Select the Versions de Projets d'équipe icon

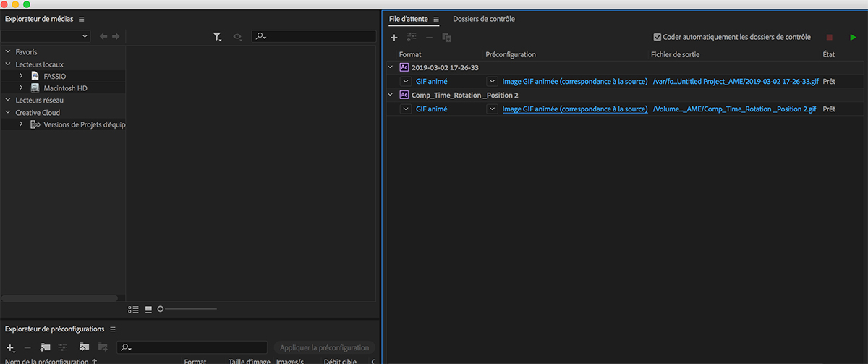pos(35,124)
